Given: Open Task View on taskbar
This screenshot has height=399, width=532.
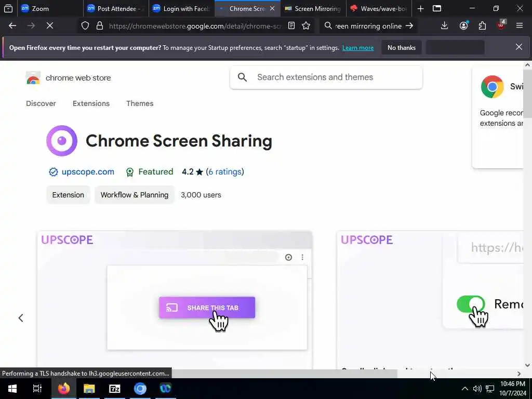Looking at the screenshot, I should point(37,389).
